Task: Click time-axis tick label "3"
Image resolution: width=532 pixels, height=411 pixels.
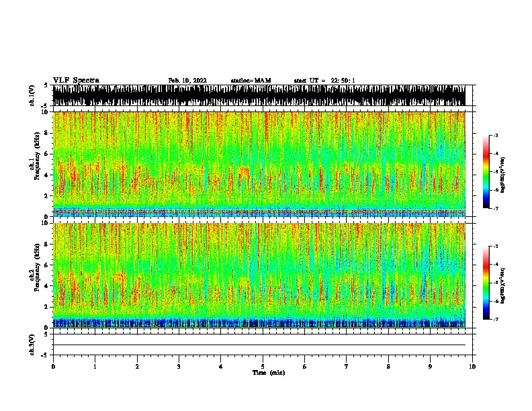Action: [179, 367]
